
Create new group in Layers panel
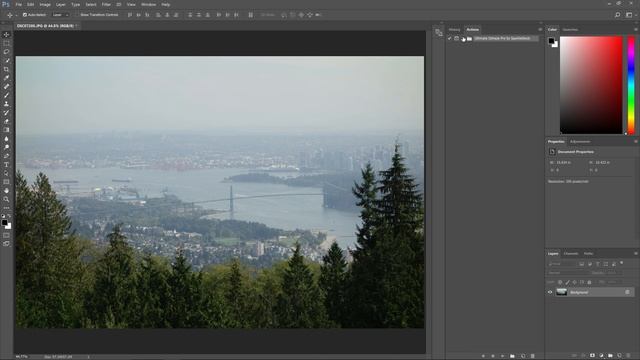pyautogui.click(x=610, y=356)
